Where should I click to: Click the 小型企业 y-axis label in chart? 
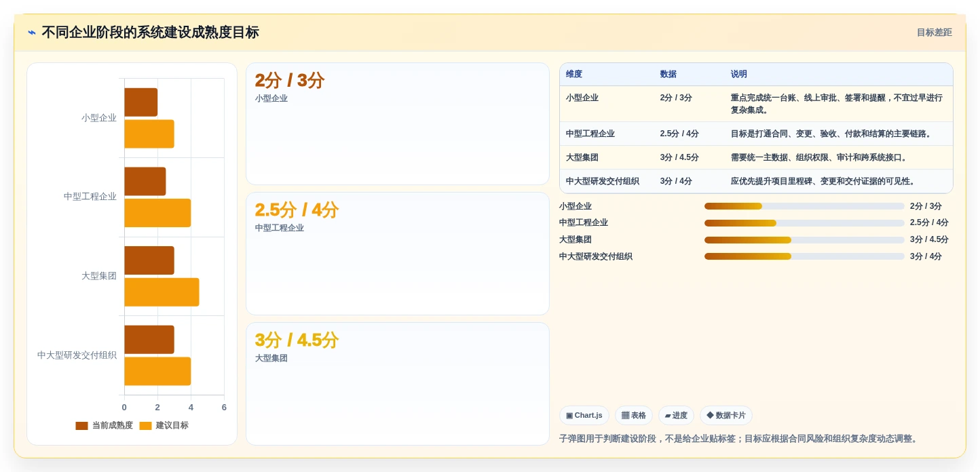pyautogui.click(x=99, y=118)
